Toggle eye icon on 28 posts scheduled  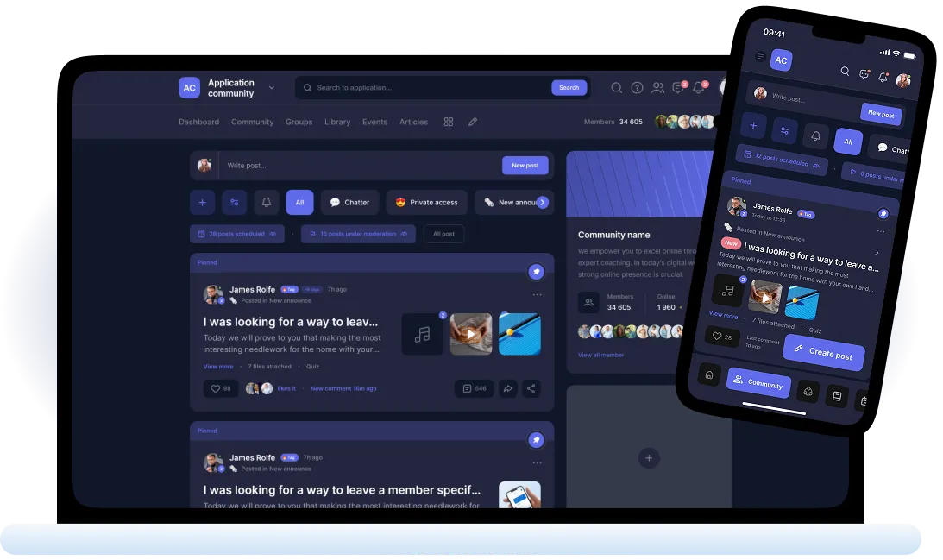273,234
